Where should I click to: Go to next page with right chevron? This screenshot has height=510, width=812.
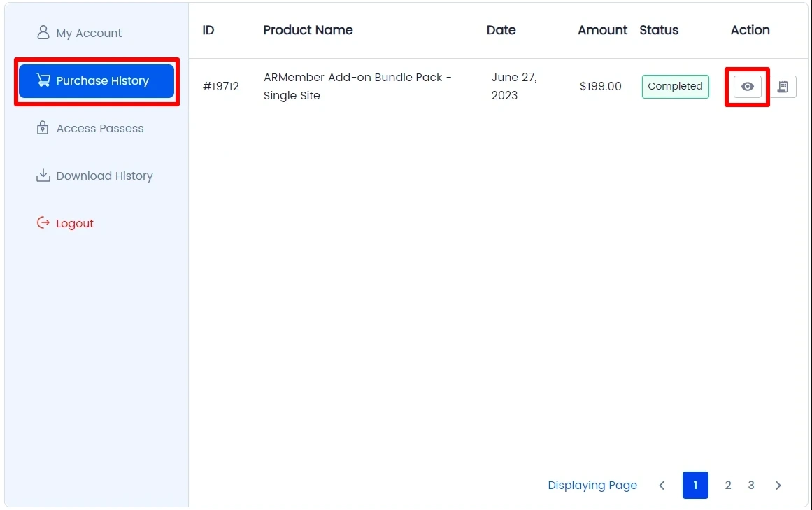click(778, 485)
